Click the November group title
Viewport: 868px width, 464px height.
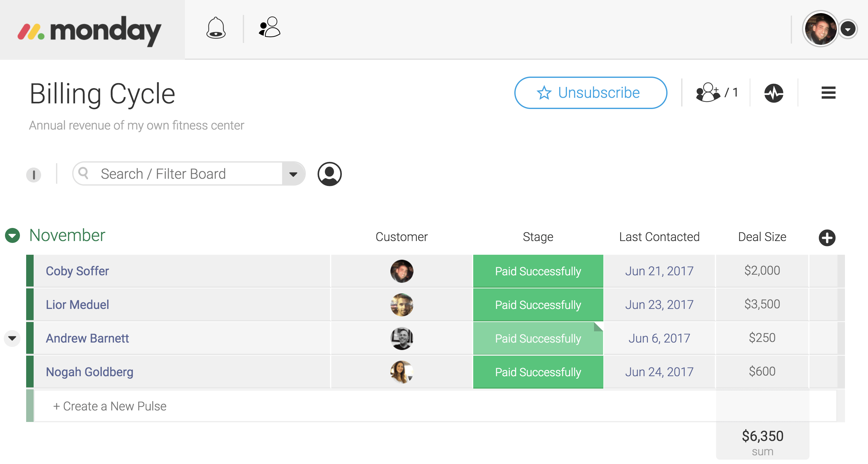click(x=67, y=235)
